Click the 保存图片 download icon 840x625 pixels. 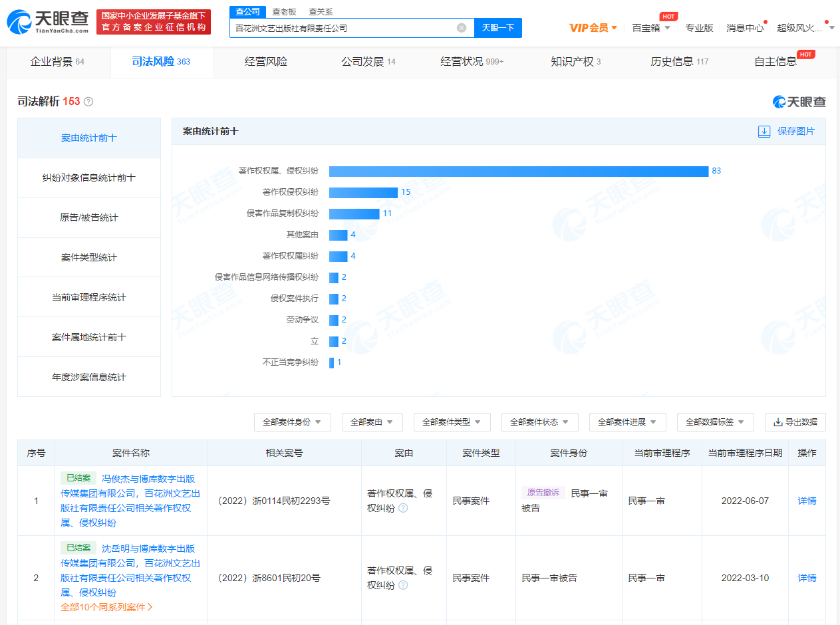tap(764, 132)
